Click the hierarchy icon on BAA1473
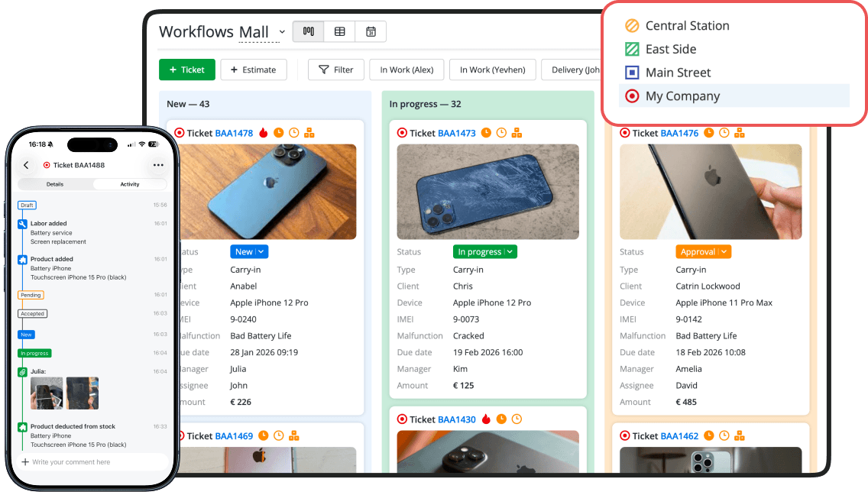Screen dimensions: 868x495 (517, 132)
